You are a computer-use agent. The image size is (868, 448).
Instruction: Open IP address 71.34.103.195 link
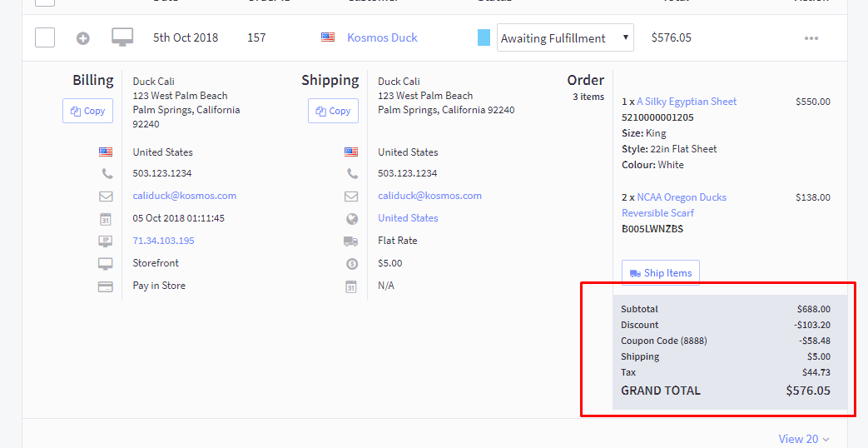pyautogui.click(x=163, y=241)
